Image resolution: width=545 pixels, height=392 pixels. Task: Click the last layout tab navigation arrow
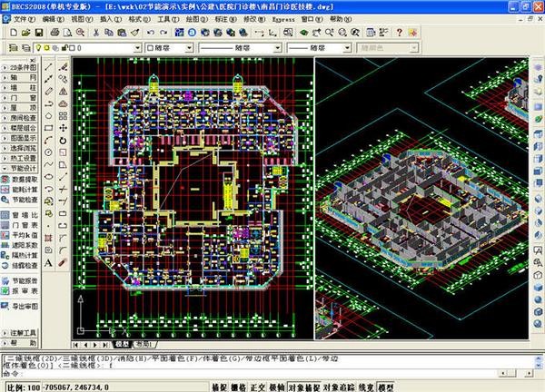tap(105, 345)
